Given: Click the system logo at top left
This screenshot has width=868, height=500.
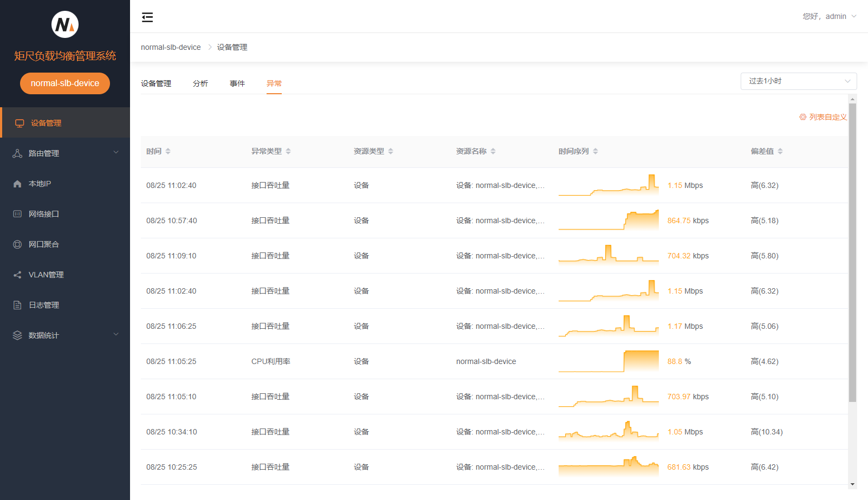Looking at the screenshot, I should [65, 24].
